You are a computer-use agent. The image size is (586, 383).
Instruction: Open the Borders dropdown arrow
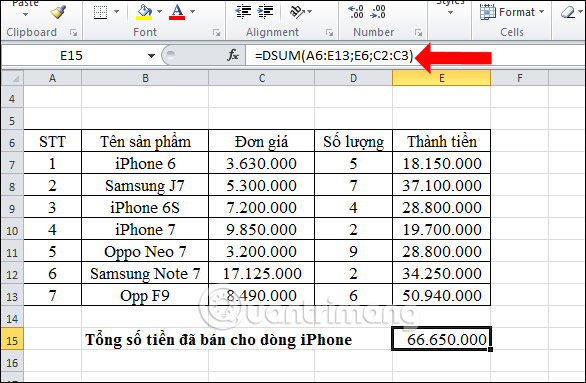click(x=116, y=12)
